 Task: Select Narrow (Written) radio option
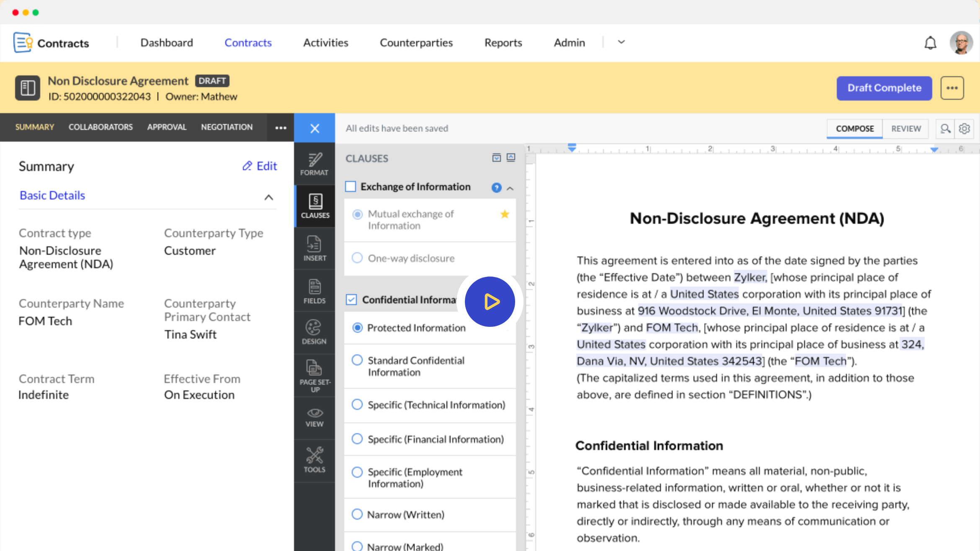click(x=357, y=514)
